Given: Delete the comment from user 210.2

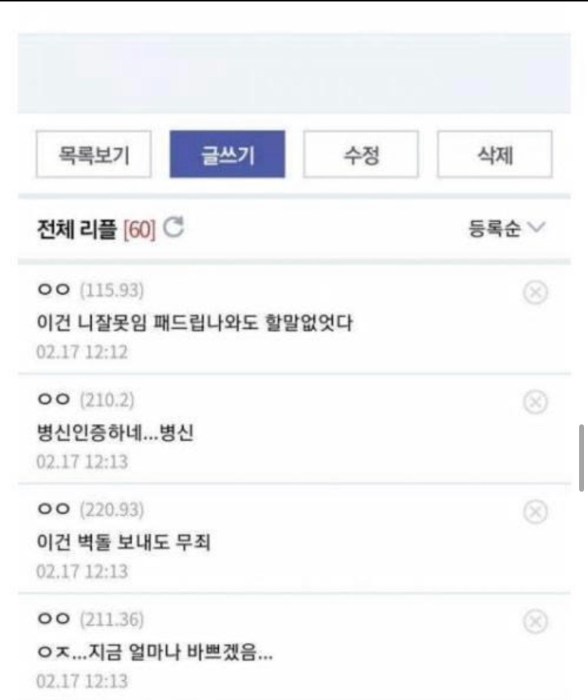Looking at the screenshot, I should (x=535, y=402).
